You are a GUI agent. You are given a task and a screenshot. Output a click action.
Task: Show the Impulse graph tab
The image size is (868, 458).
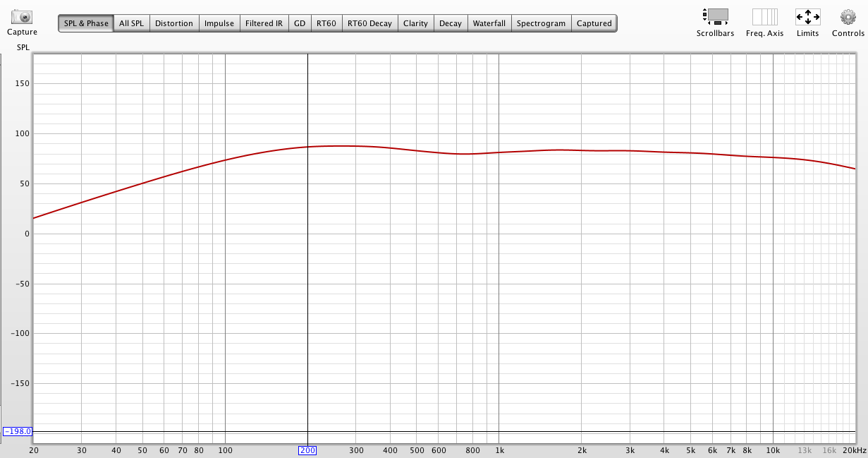point(219,23)
